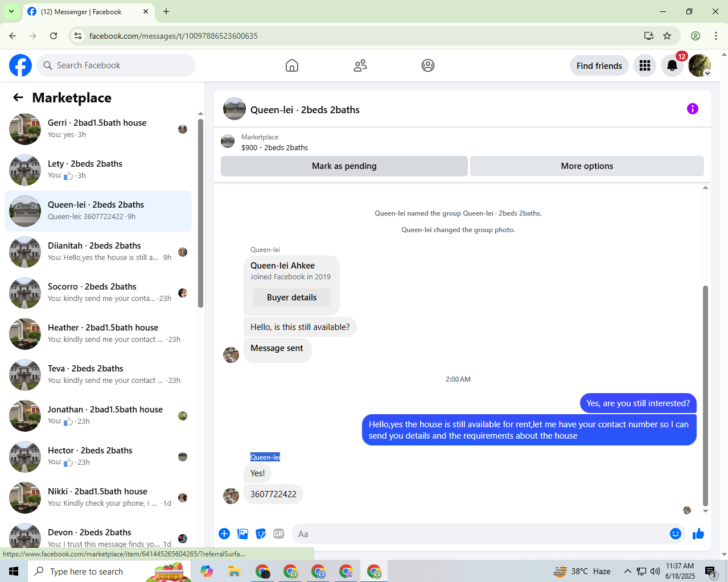
Task: Open the Windows Start menu
Action: 14,571
